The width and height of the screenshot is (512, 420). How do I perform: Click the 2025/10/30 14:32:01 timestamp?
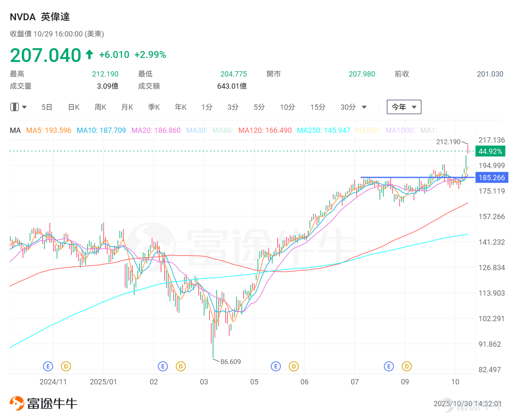[x=467, y=404]
